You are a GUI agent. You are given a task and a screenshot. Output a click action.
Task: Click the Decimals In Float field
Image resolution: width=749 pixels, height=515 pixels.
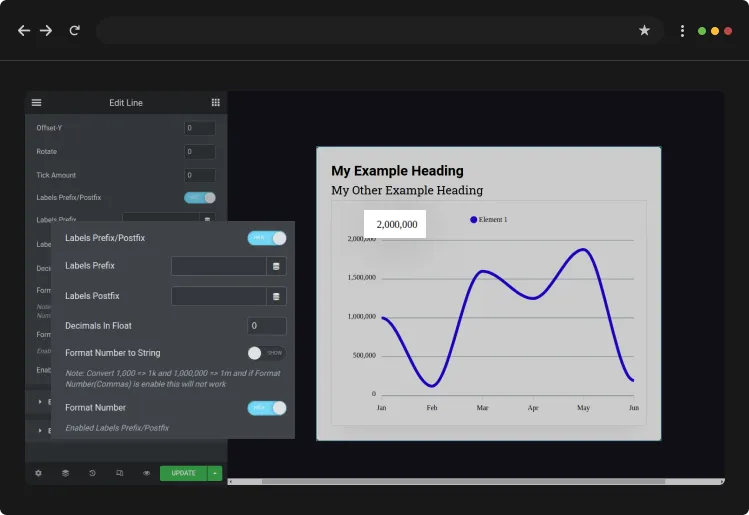(267, 326)
